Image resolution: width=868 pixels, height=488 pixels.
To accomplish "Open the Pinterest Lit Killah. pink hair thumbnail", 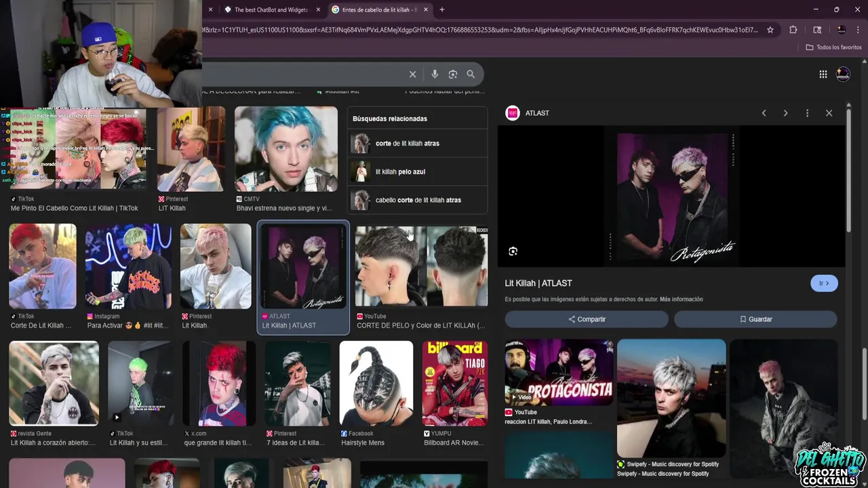I will [x=216, y=266].
